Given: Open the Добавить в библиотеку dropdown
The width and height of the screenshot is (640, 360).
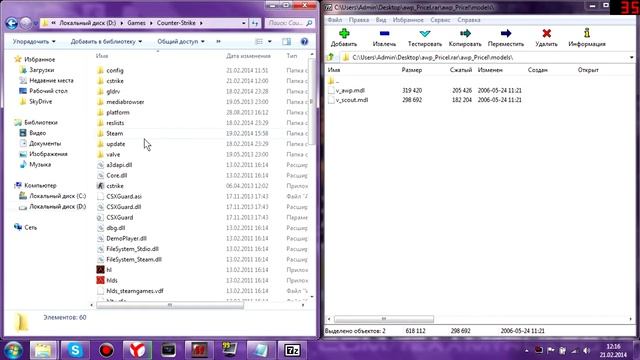Looking at the screenshot, I should 106,42.
